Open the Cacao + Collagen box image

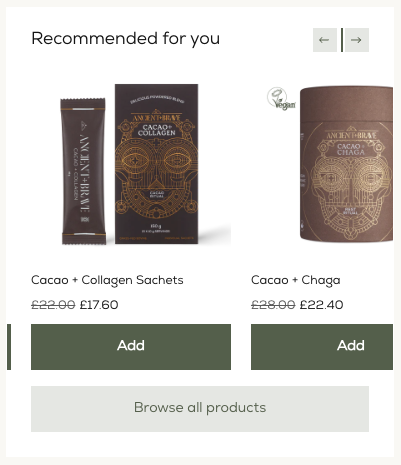tap(156, 164)
